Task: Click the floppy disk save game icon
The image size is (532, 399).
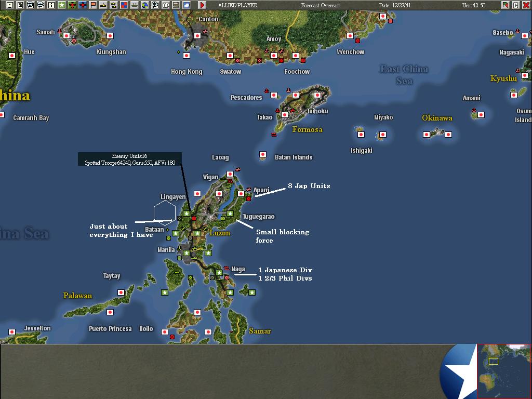Action: 10,5
